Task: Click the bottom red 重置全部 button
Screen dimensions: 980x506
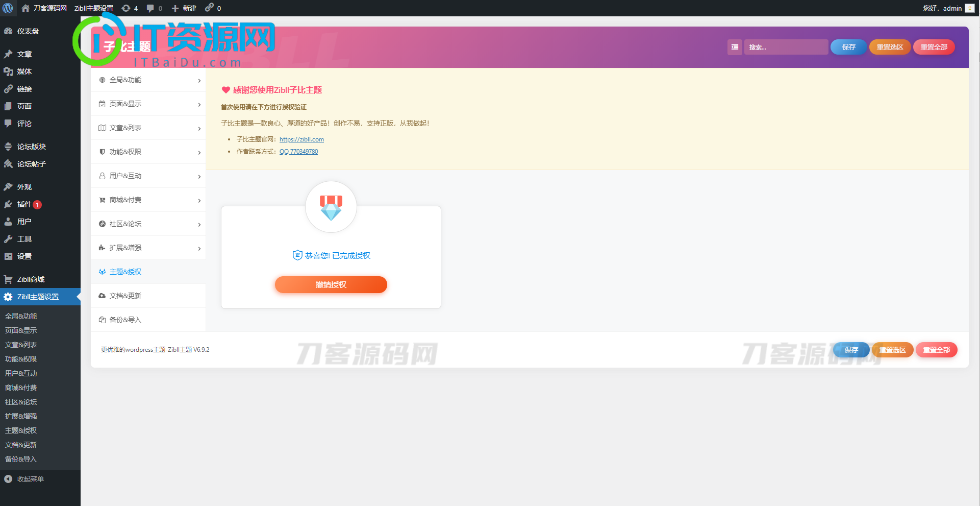Action: 936,350
